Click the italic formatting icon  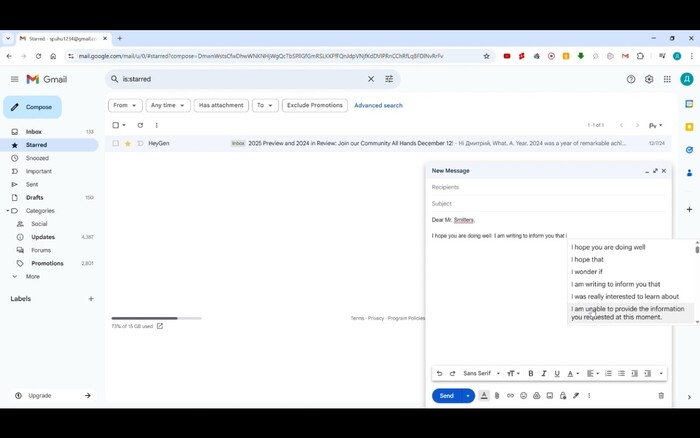(543, 374)
